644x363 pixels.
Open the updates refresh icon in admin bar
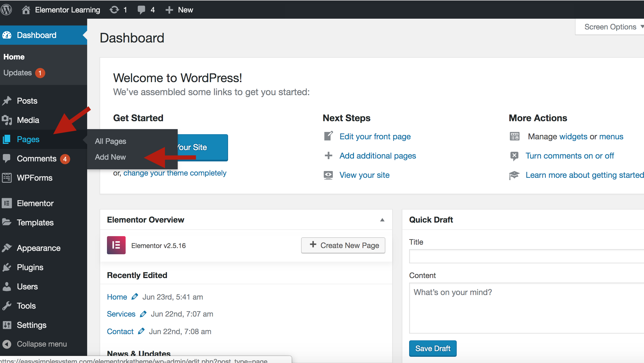pos(114,10)
